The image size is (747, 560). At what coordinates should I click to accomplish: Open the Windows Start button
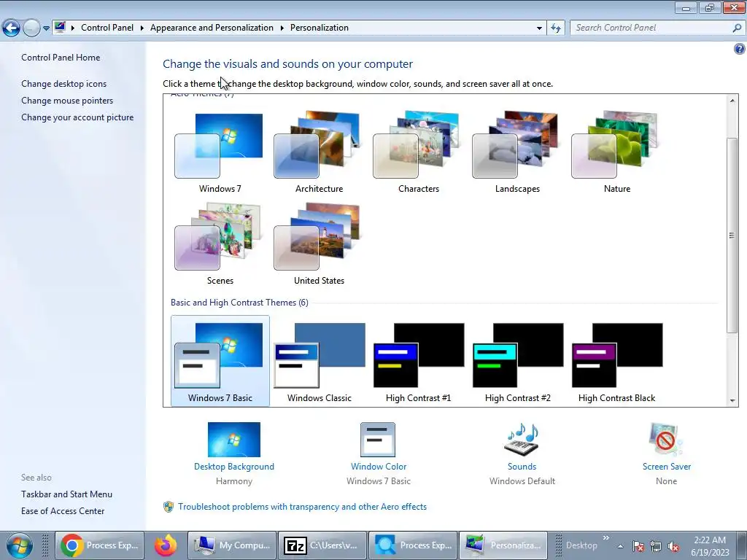19,545
